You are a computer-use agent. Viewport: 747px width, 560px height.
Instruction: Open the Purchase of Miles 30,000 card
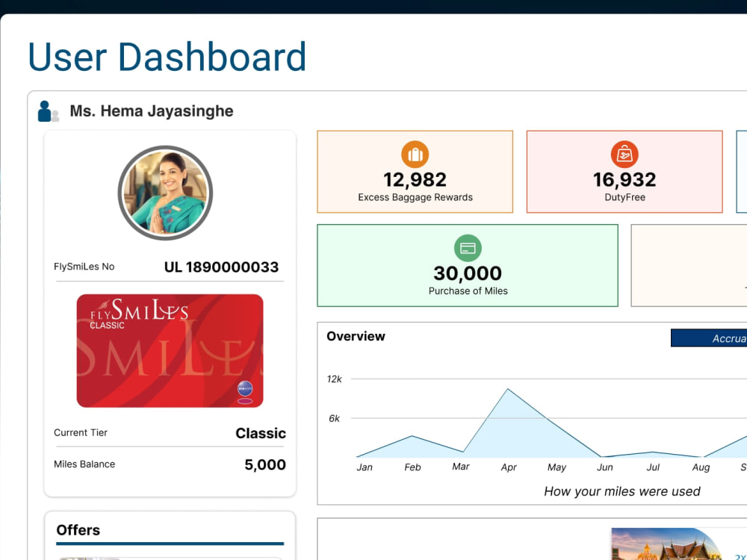pyautogui.click(x=468, y=265)
